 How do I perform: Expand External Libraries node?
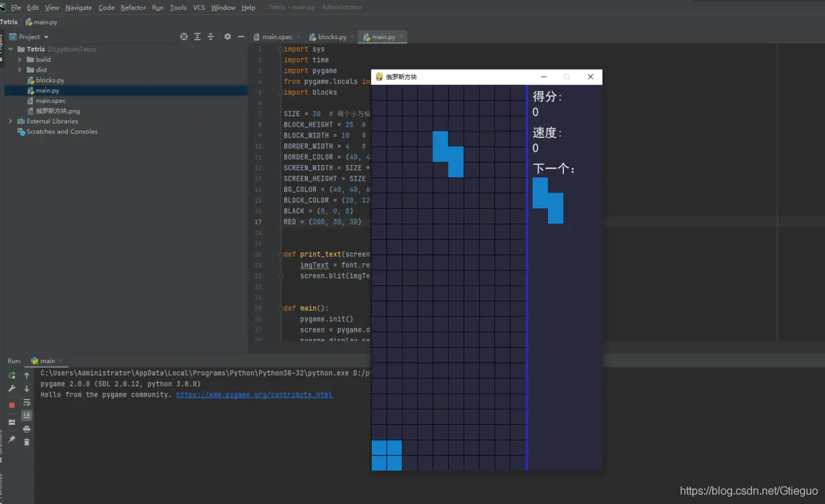[x=10, y=121]
